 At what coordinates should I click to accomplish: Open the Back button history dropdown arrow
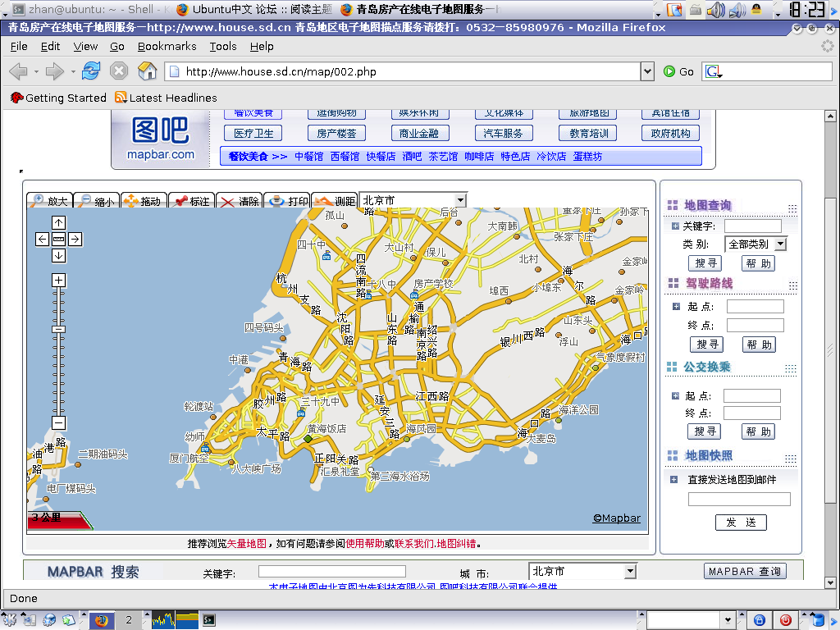36,71
